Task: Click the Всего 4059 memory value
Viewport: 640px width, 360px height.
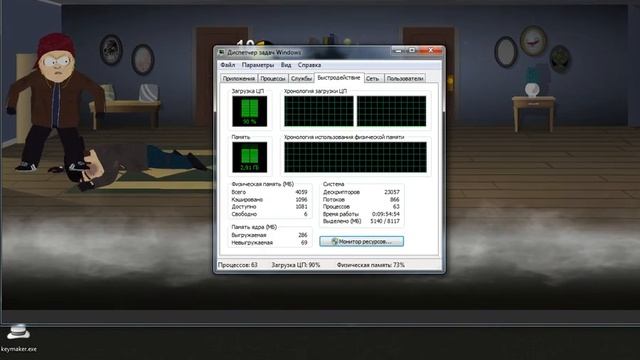Action: click(x=301, y=192)
